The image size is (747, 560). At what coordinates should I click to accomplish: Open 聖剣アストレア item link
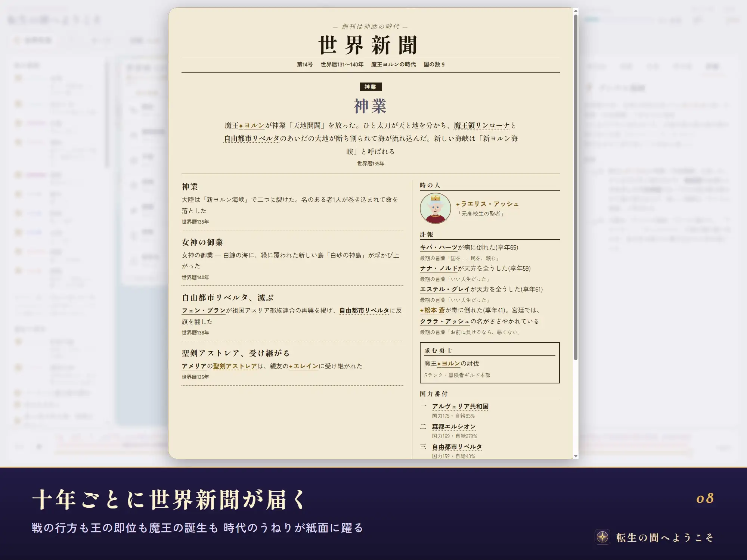pyautogui.click(x=235, y=366)
